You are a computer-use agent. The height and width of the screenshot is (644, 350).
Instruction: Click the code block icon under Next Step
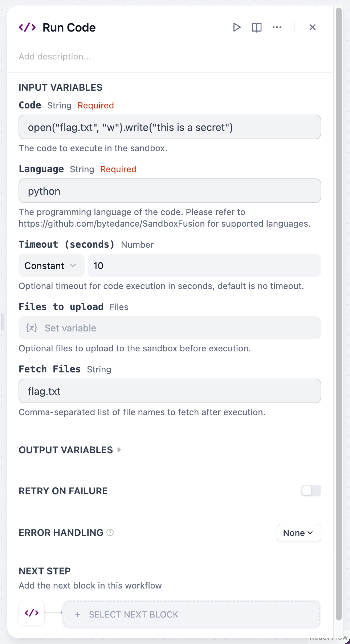[x=32, y=613]
